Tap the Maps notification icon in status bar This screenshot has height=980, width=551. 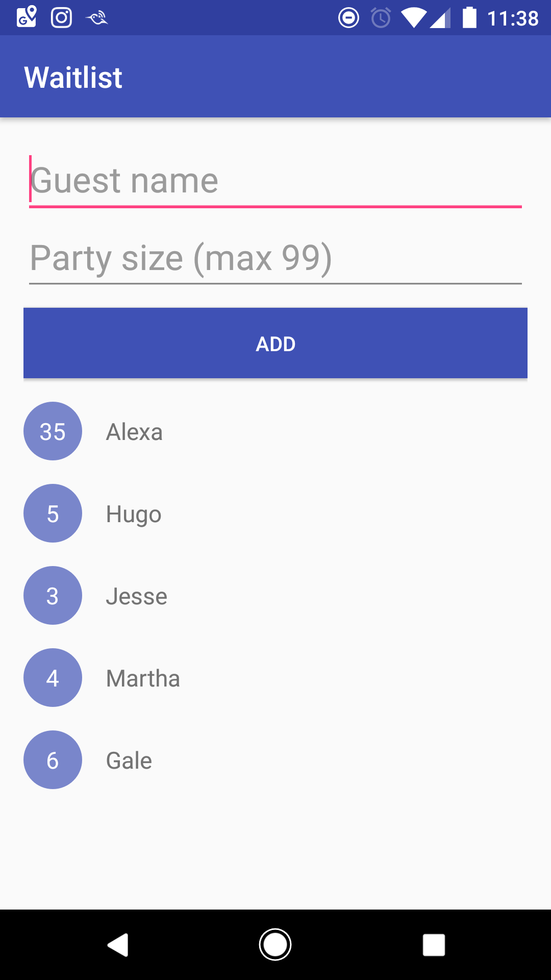coord(27,17)
